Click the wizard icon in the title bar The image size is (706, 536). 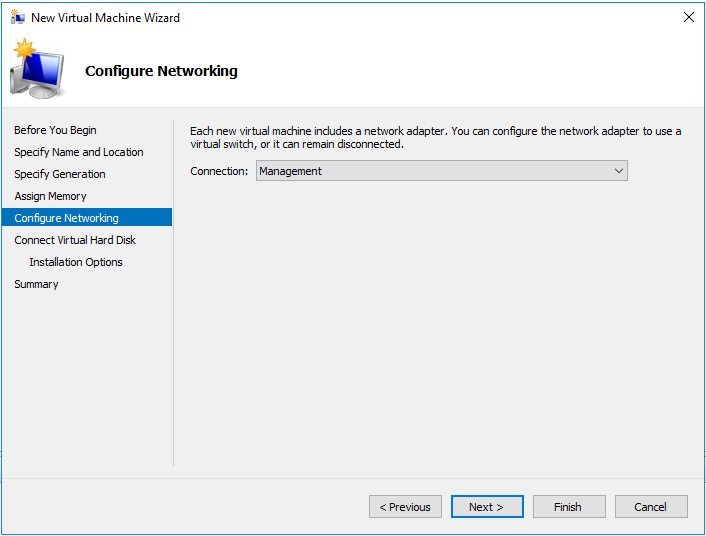[x=17, y=17]
